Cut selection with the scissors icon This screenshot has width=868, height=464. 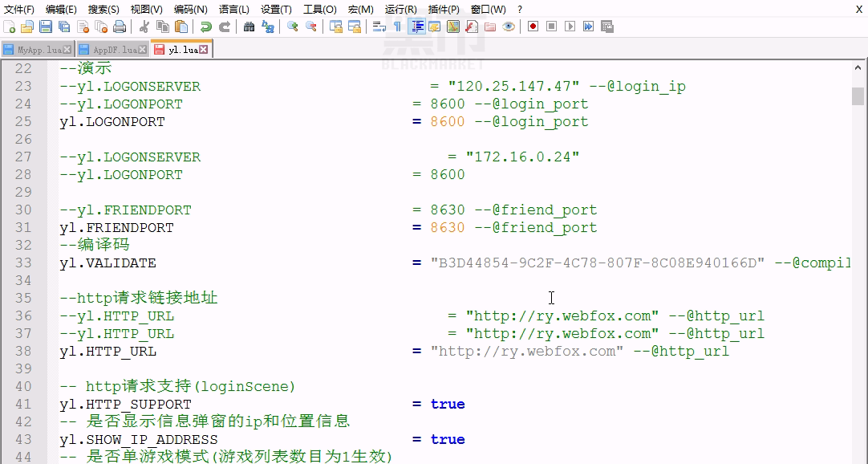pos(144,26)
